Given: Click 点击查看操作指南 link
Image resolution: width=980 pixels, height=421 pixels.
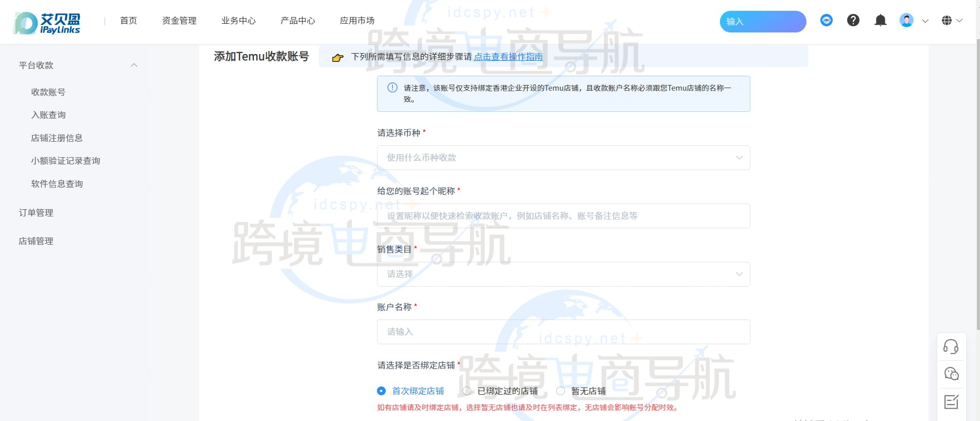Looking at the screenshot, I should pyautogui.click(x=508, y=57).
